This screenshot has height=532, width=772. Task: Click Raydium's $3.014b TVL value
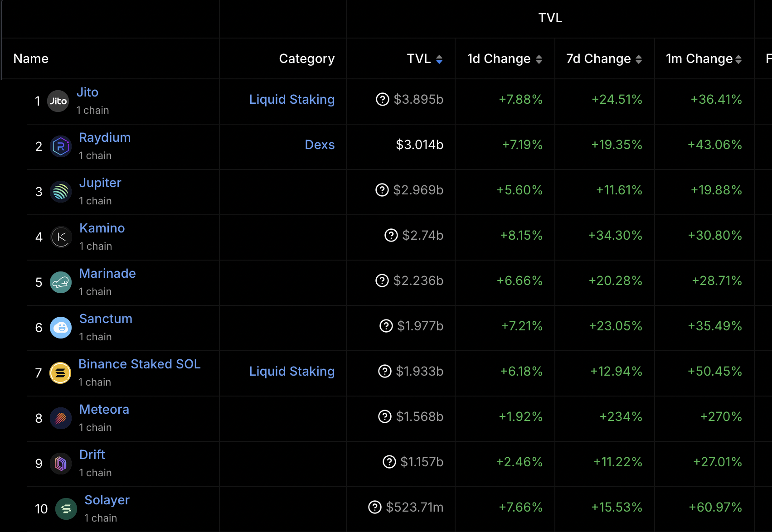click(x=419, y=145)
